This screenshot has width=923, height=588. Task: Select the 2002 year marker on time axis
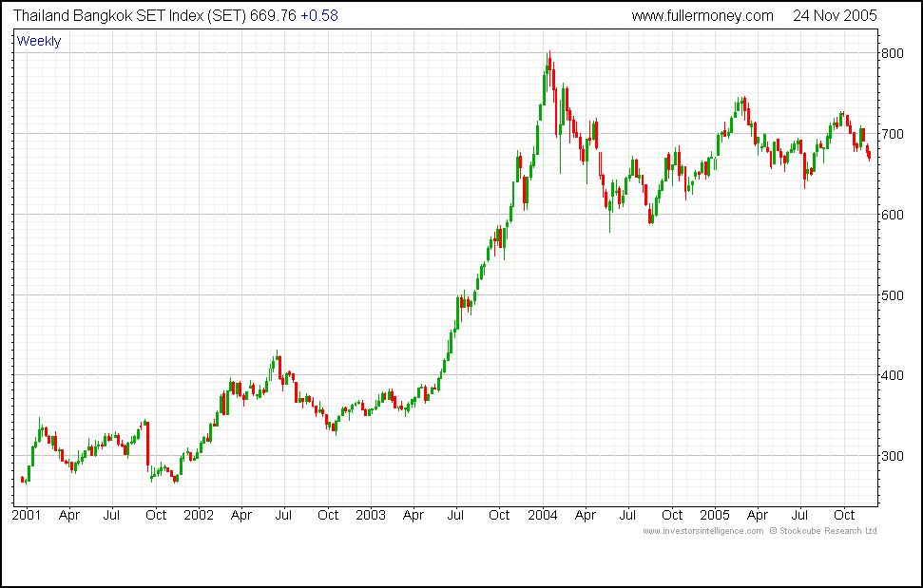click(199, 516)
